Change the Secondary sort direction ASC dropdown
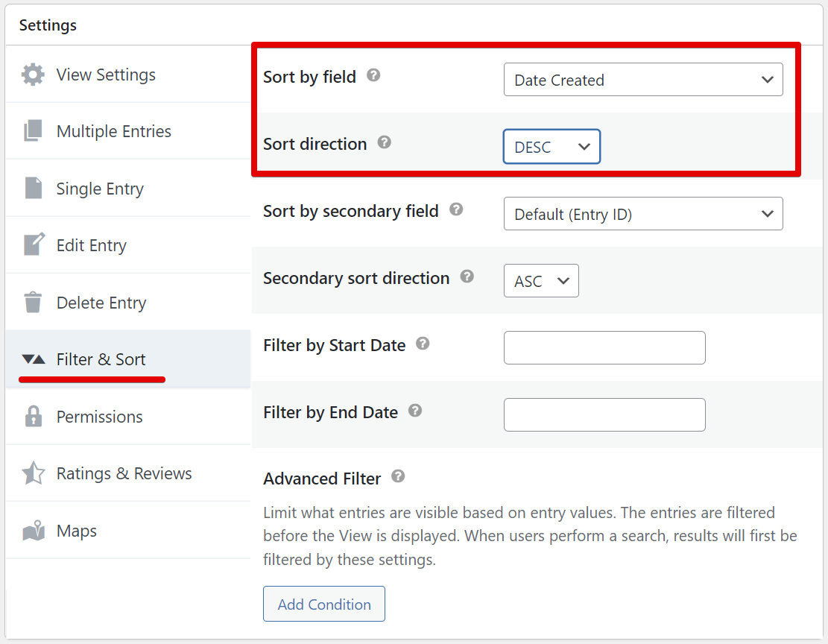 (x=541, y=281)
